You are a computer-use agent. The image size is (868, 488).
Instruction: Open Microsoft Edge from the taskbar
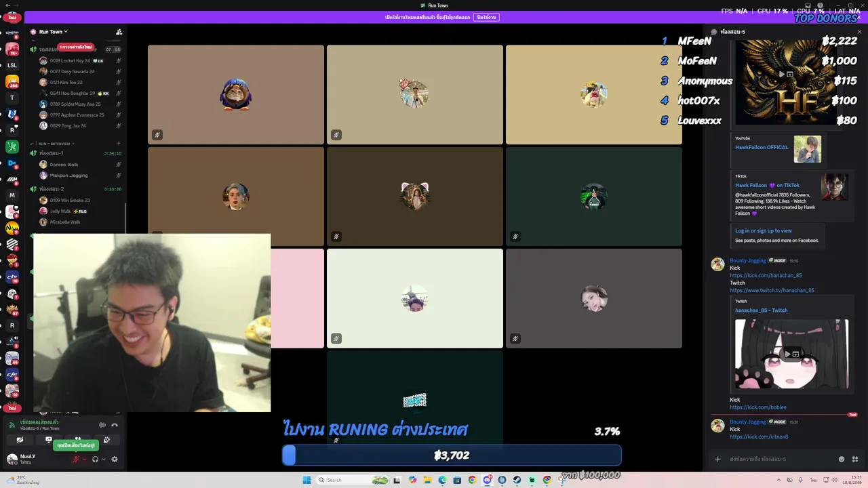pos(442,480)
